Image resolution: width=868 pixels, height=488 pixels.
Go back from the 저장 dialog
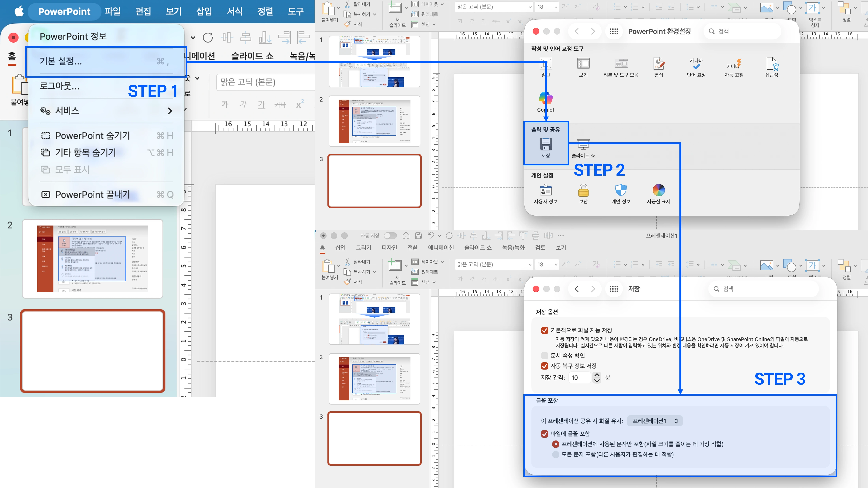click(x=577, y=289)
